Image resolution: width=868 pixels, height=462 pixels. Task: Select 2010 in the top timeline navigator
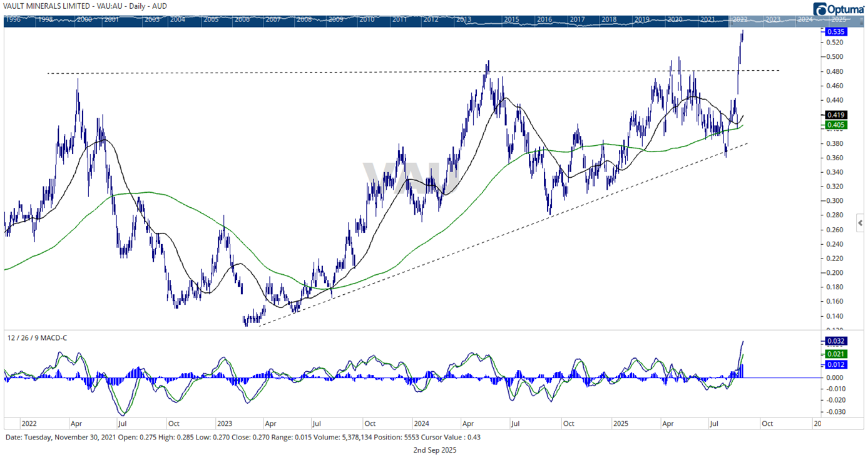tap(367, 19)
